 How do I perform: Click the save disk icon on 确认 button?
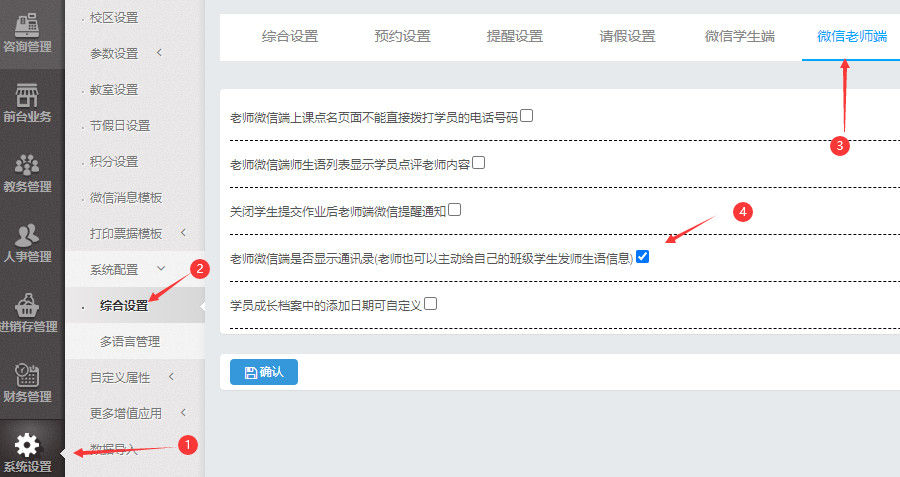[251, 373]
